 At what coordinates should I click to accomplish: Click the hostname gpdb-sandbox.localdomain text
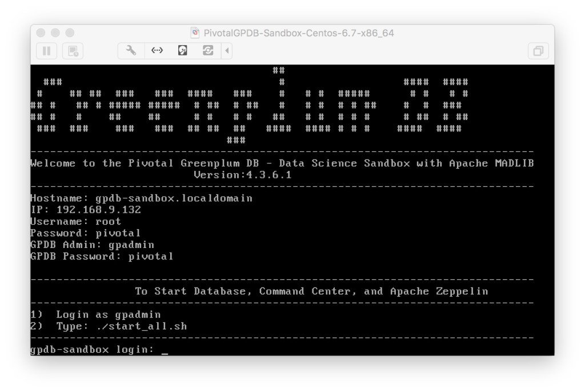click(174, 198)
